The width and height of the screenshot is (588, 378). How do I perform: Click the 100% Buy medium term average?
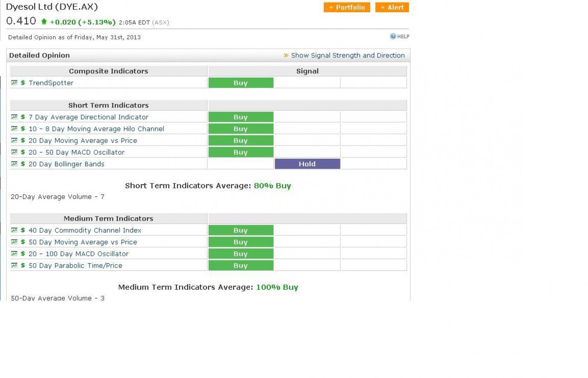[x=277, y=287]
